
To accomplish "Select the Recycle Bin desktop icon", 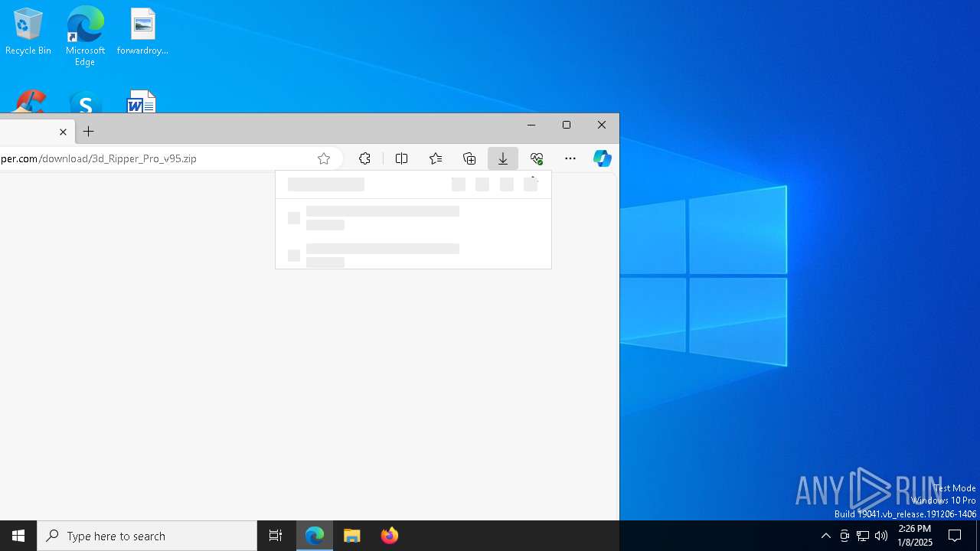I will (x=28, y=32).
